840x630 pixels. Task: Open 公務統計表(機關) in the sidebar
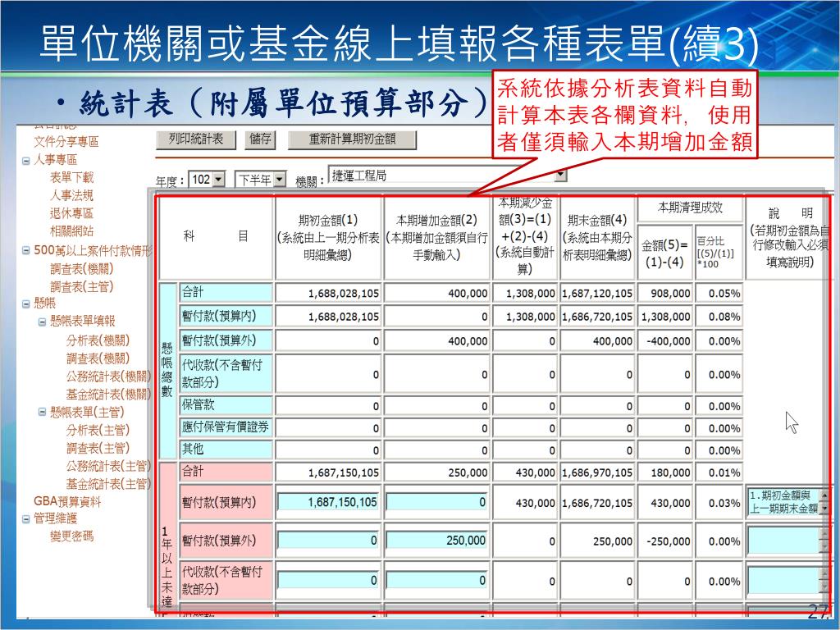click(108, 376)
